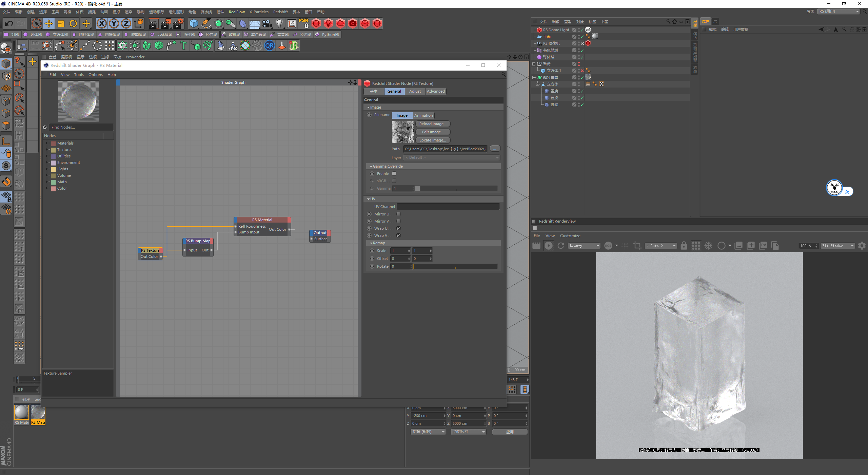Click the light bulb light icon

(x=279, y=23)
